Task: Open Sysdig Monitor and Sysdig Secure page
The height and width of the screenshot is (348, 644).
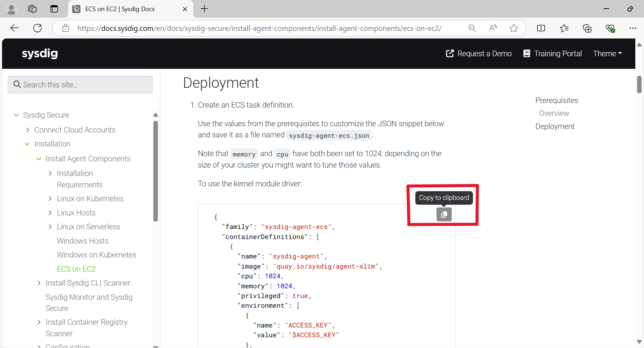Action: 89,303
